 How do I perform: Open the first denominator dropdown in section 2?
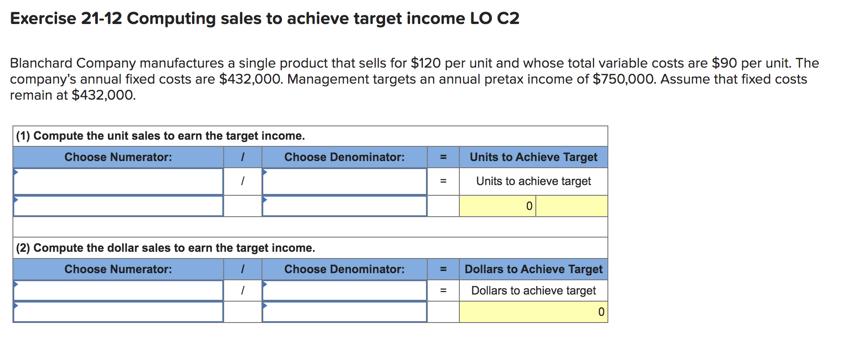click(x=345, y=291)
